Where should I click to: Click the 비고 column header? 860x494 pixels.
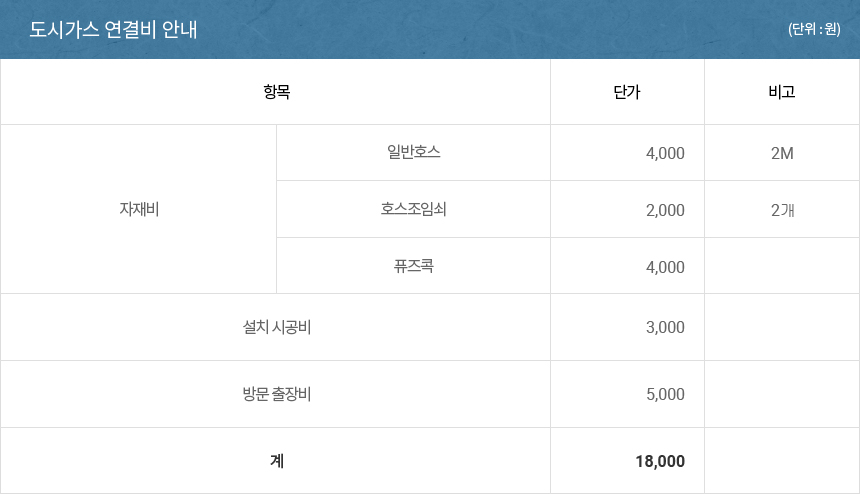pyautogui.click(x=782, y=92)
